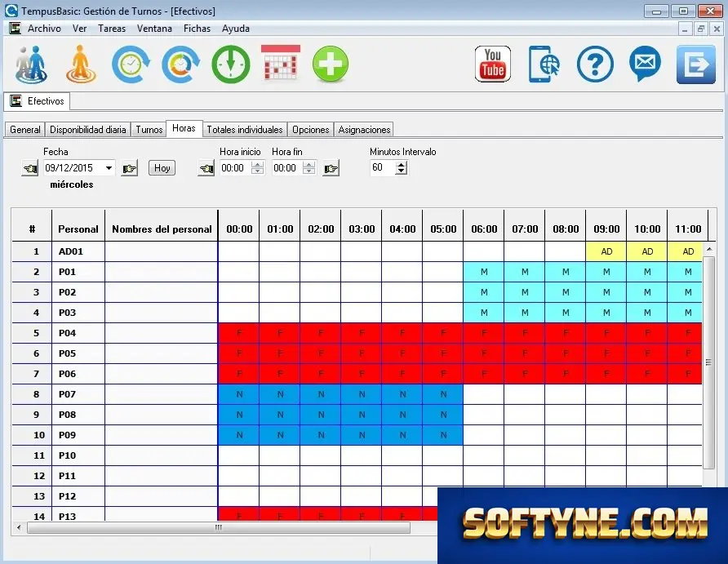Click the envelope message bubble icon

coord(645,64)
